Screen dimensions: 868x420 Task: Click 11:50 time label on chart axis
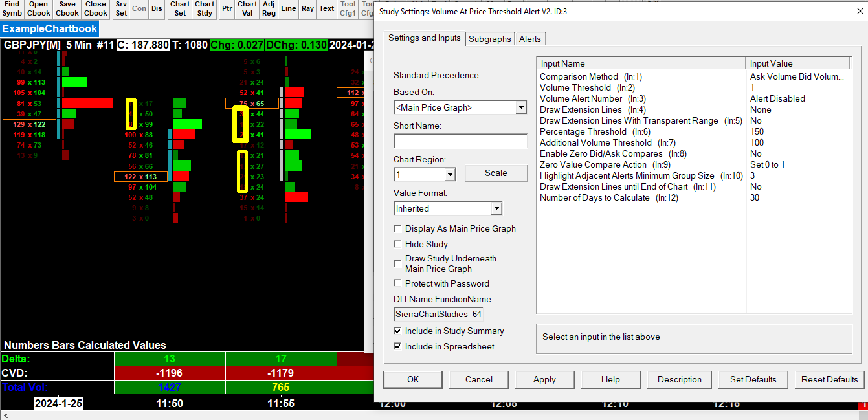170,403
